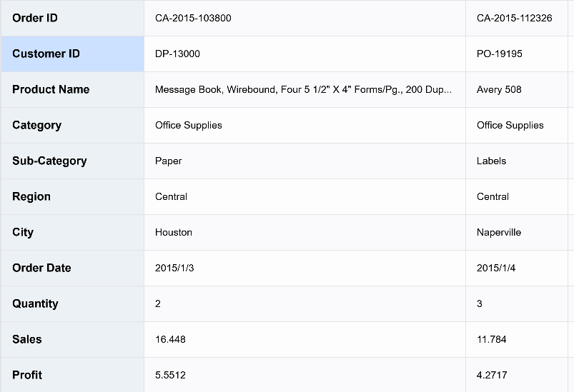Click the Region row header

71,196
